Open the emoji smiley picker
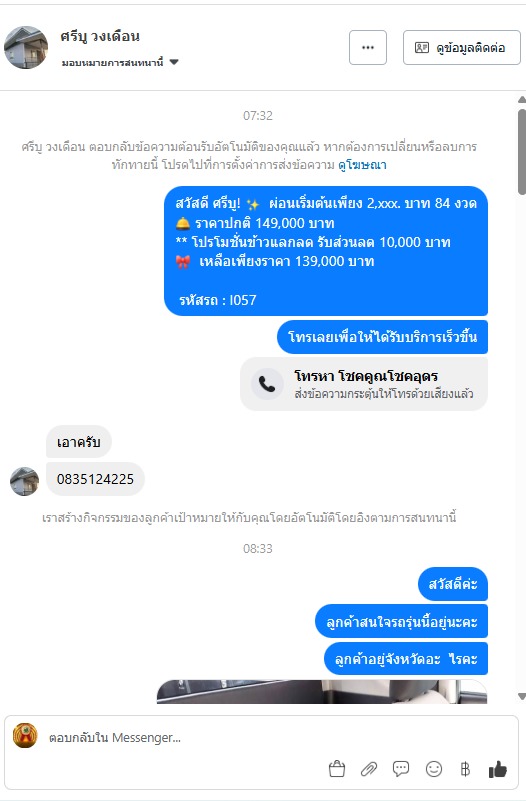Image resolution: width=526 pixels, height=801 pixels. (434, 769)
